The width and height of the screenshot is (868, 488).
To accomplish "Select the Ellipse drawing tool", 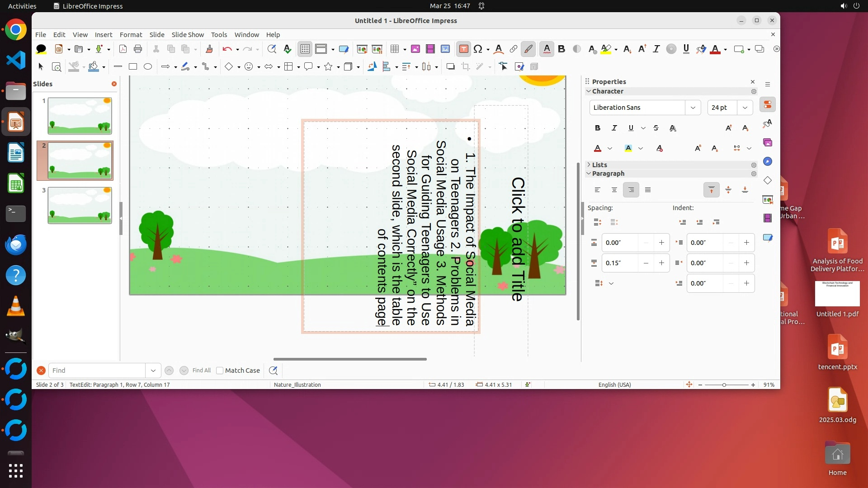I will (148, 67).
